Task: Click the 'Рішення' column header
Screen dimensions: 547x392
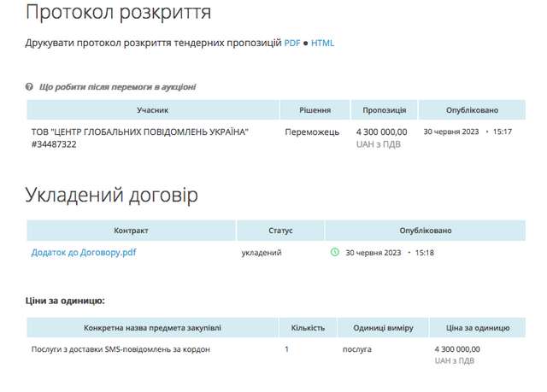Action: tap(315, 110)
